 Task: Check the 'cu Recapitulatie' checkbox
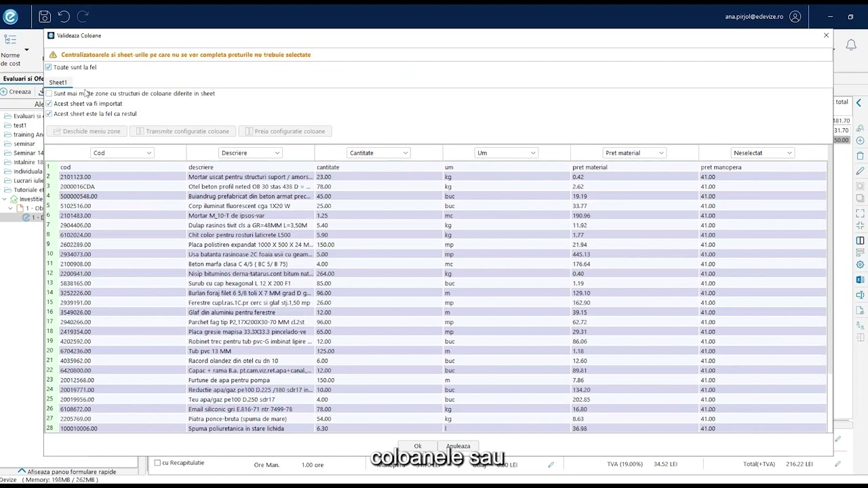pos(157,463)
